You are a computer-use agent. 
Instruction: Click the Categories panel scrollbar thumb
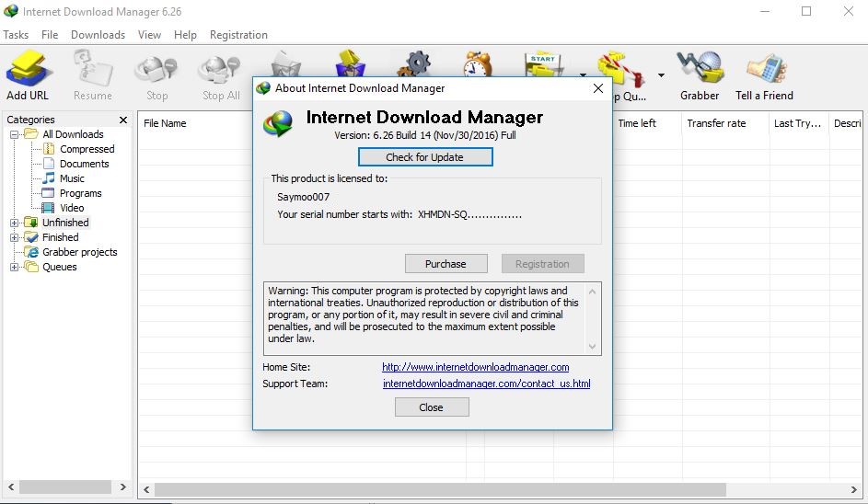[65, 487]
